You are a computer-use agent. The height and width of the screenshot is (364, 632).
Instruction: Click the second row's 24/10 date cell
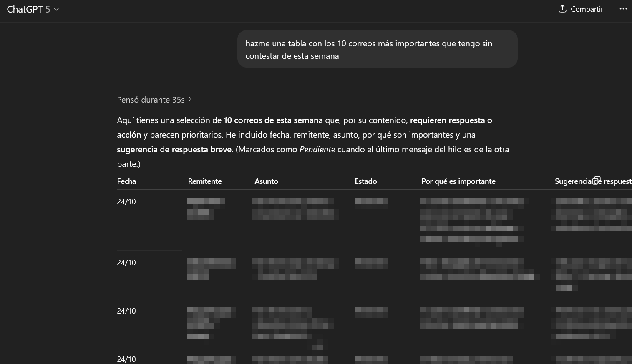[126, 263]
